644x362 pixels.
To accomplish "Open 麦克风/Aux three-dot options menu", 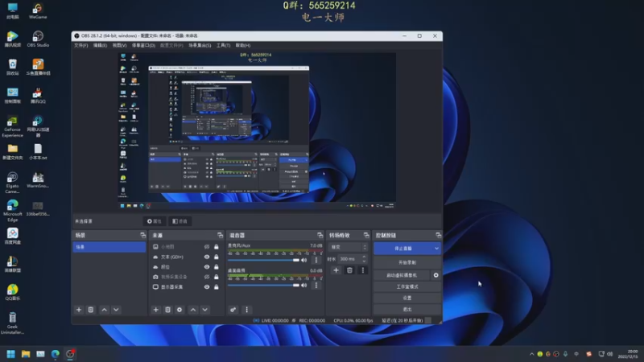I will coord(316,260).
